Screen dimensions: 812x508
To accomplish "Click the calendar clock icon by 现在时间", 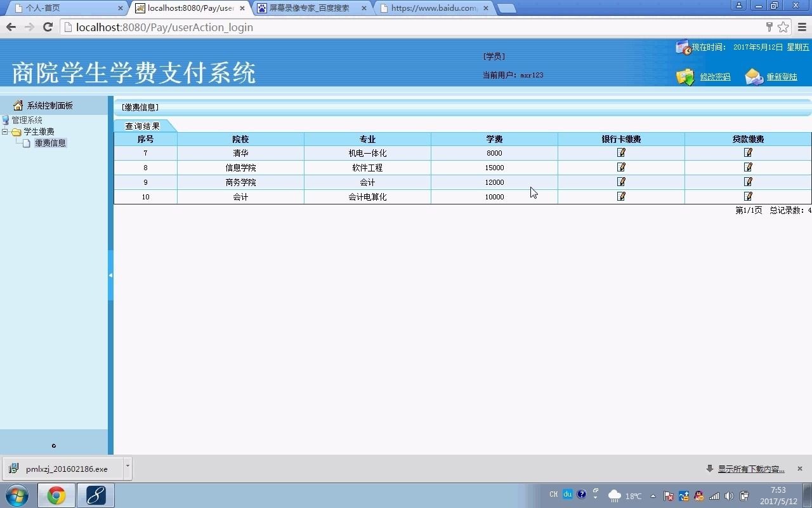I will (683, 48).
